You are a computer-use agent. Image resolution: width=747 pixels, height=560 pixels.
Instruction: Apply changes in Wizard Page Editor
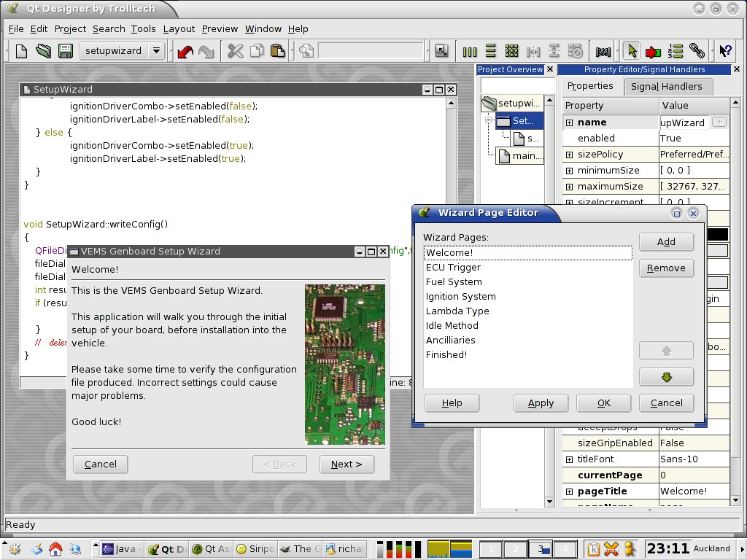tap(541, 403)
